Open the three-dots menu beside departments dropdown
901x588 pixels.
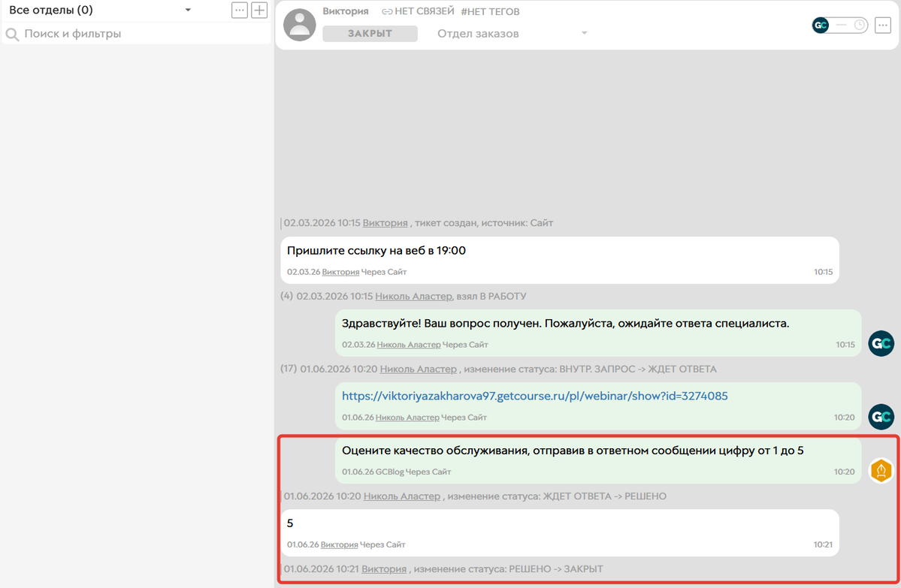240,11
